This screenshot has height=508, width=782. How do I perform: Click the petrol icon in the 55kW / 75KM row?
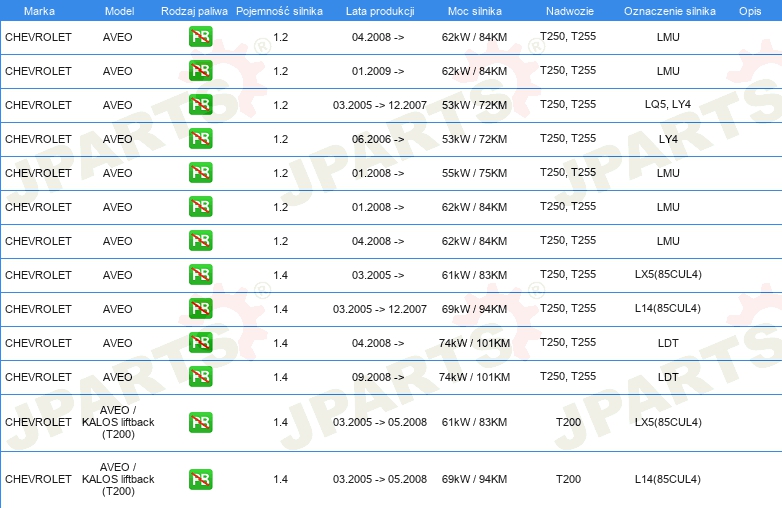pyautogui.click(x=200, y=172)
